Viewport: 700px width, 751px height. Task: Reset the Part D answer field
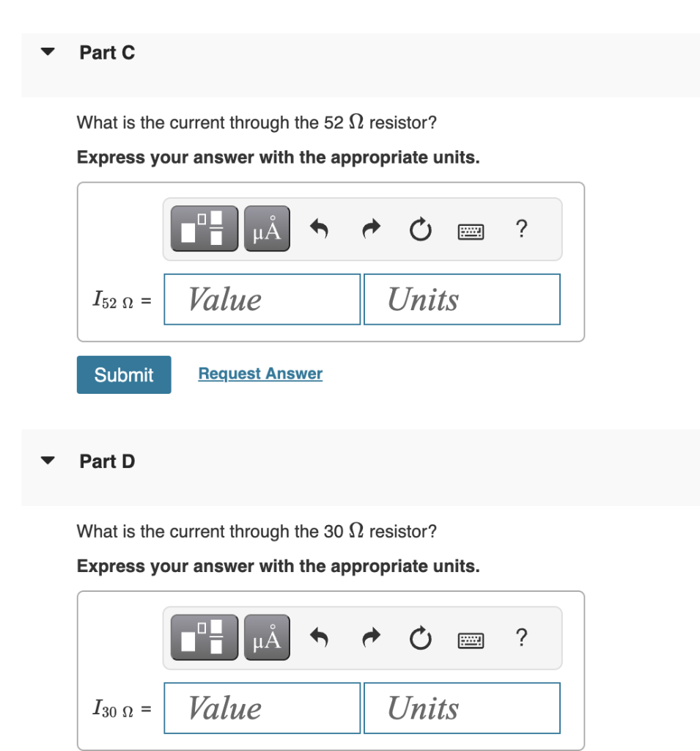(421, 638)
